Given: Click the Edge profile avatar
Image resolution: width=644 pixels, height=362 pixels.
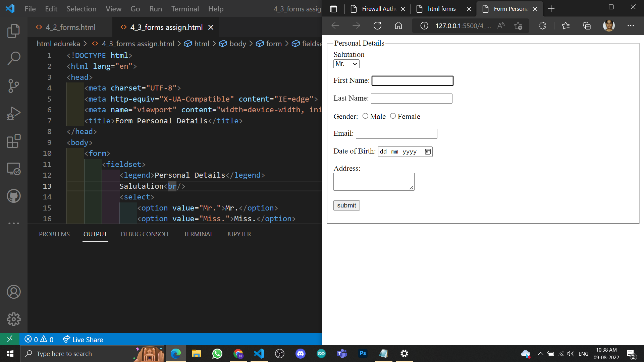Looking at the screenshot, I should click(609, 25).
